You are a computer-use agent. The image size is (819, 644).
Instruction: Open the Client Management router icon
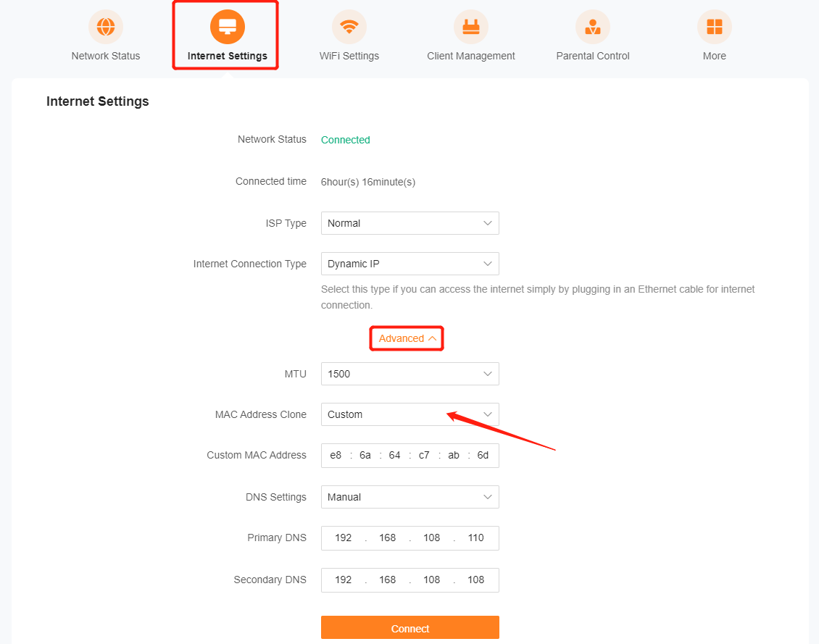tap(471, 28)
